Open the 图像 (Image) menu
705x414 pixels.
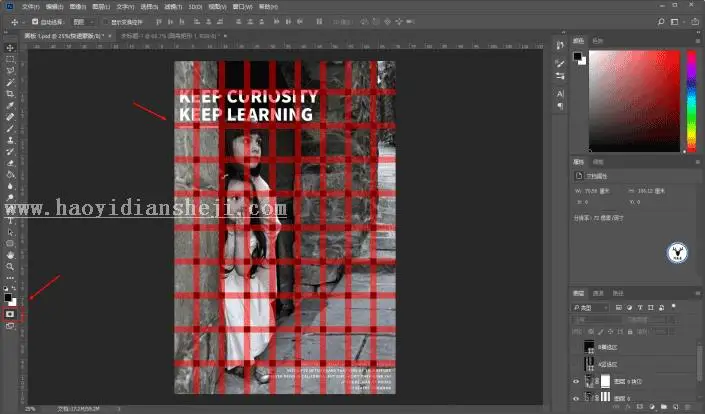(x=78, y=7)
